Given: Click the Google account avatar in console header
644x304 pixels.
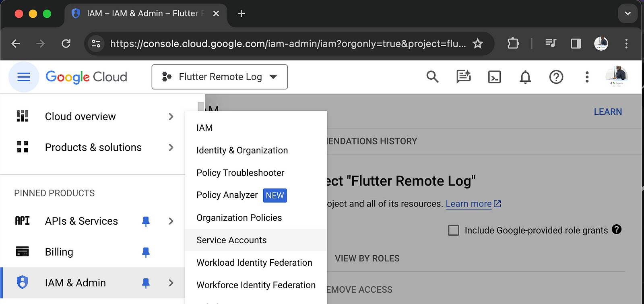Looking at the screenshot, I should [617, 76].
